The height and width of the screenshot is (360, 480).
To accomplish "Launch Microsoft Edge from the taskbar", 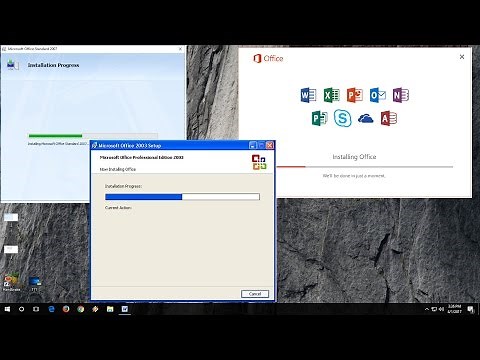I will [51, 309].
